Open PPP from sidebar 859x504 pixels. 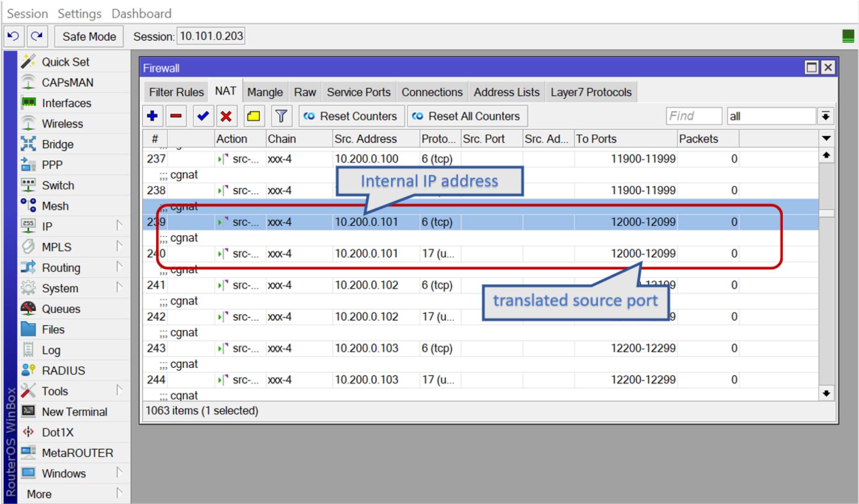tap(52, 165)
